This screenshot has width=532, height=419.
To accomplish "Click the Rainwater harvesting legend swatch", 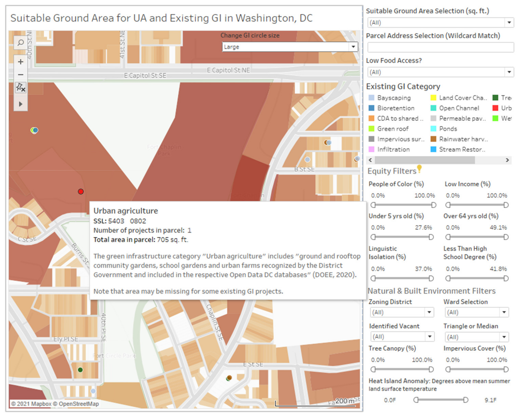I will click(x=433, y=139).
